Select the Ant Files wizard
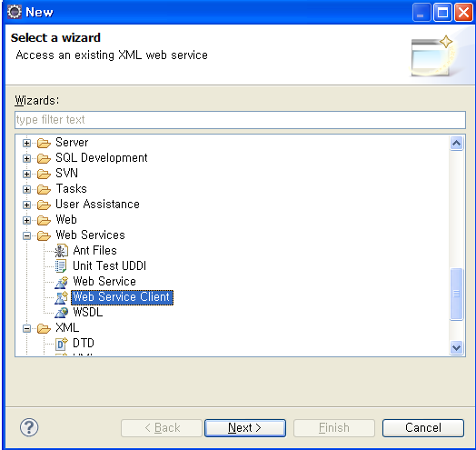Screen dimensions: 476x450 coord(95,251)
